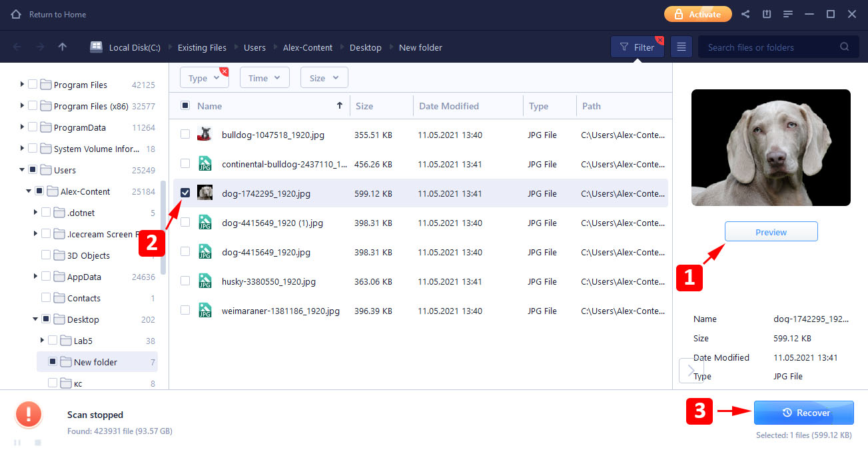868x452 pixels.
Task: Click the stop scan square icon
Action: pyautogui.click(x=38, y=443)
